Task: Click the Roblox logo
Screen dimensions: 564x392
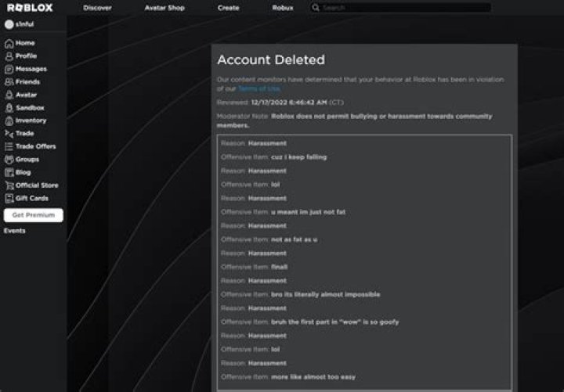Action: pyautogui.click(x=30, y=8)
